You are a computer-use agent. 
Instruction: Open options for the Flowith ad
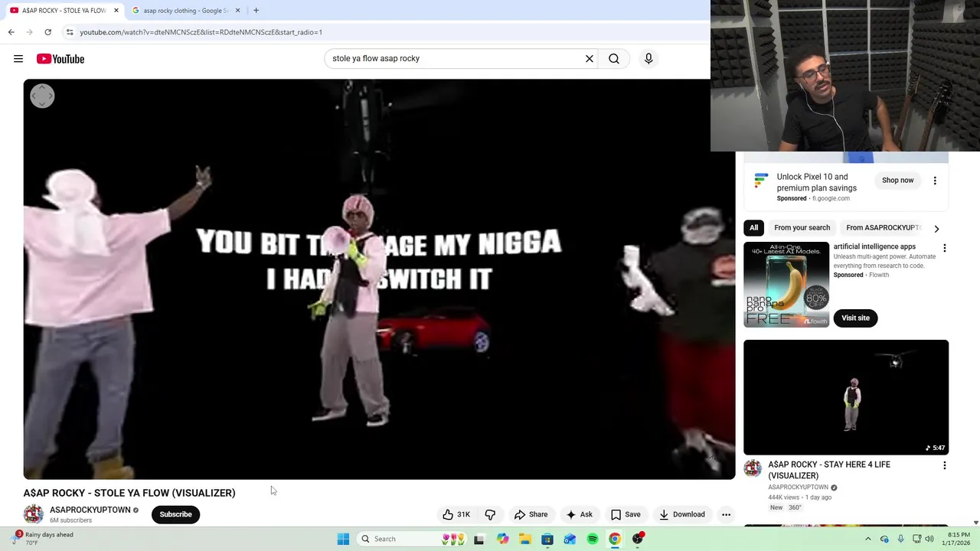point(944,248)
